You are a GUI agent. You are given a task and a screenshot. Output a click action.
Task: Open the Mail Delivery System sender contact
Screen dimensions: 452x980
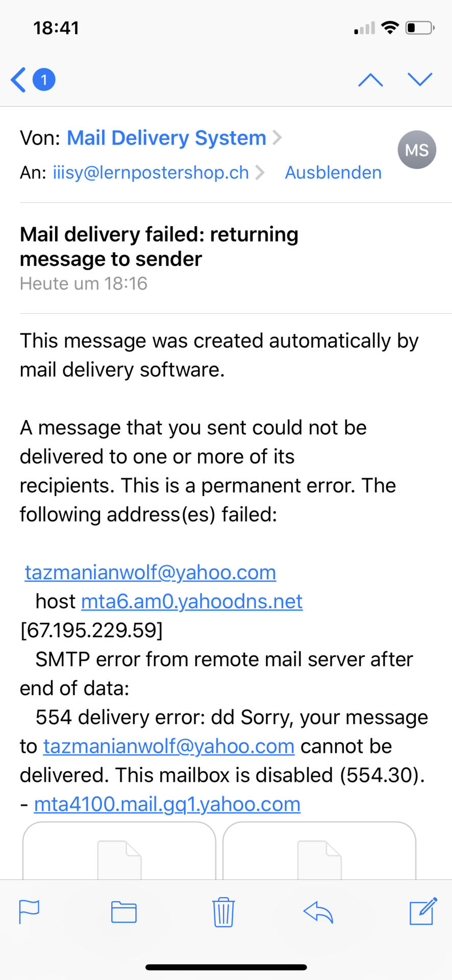[166, 138]
